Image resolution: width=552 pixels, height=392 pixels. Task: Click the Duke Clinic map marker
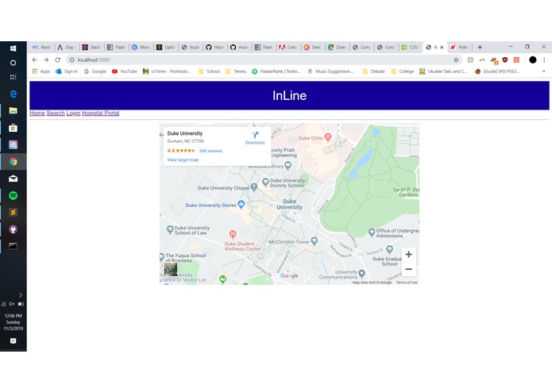point(328,137)
